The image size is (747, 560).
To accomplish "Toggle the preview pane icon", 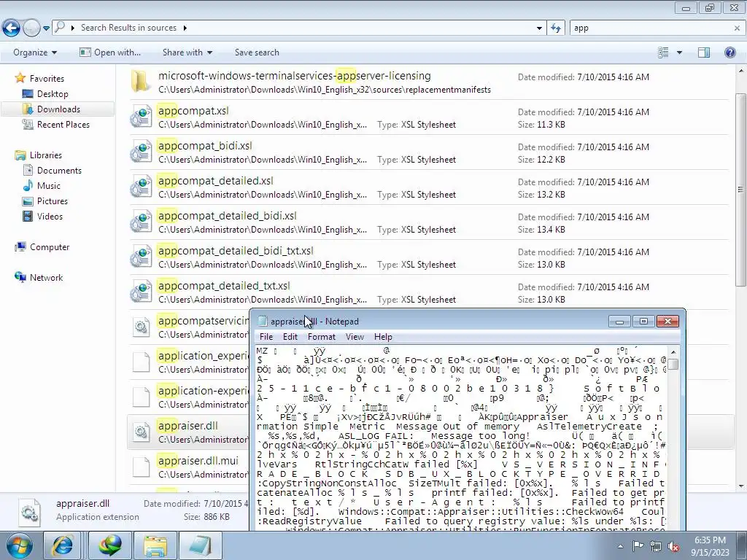I will (x=704, y=52).
